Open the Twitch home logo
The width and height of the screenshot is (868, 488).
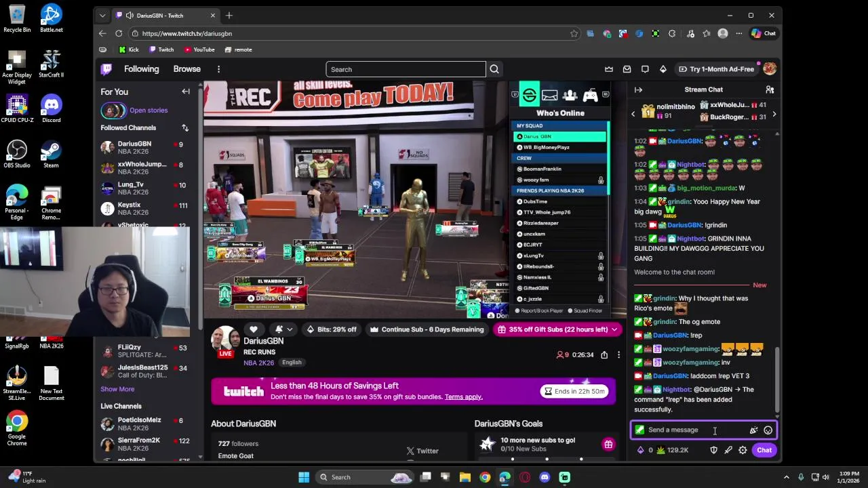[x=106, y=69]
